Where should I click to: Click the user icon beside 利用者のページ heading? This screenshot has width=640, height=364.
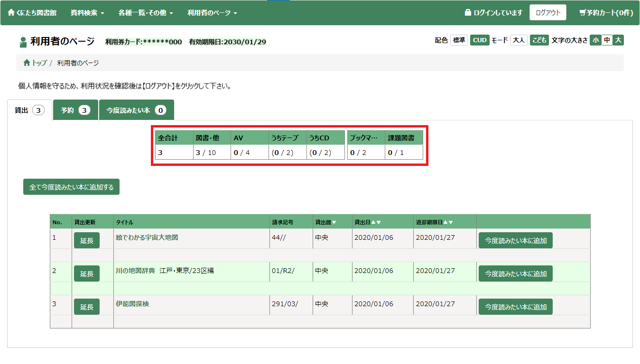point(23,42)
